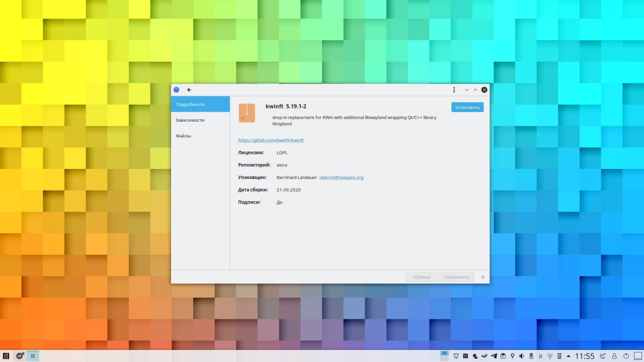The height and width of the screenshot is (362, 644).
Task: Click the Упаковщик label
Action: click(x=252, y=177)
